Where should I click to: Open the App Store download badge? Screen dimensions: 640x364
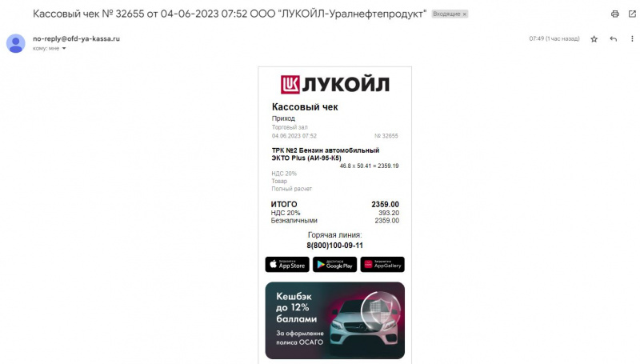(287, 265)
